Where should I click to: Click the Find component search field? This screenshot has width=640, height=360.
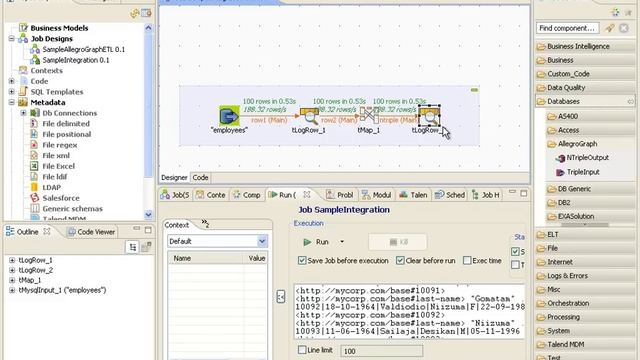(x=567, y=28)
